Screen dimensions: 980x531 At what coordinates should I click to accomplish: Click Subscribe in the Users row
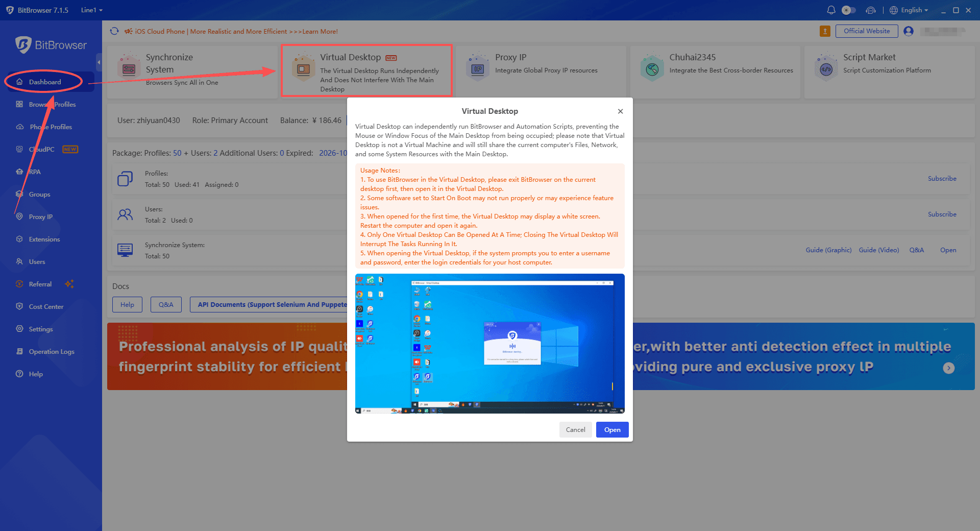942,214
